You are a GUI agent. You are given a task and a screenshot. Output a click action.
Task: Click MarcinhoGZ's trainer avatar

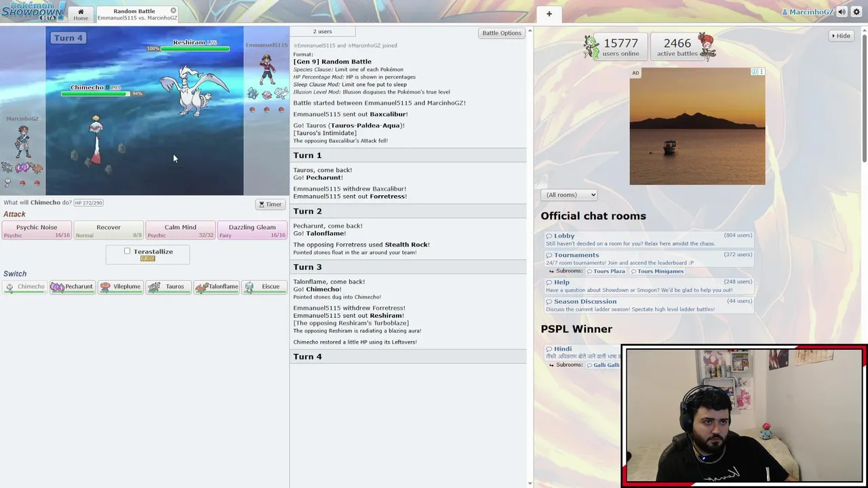23,141
